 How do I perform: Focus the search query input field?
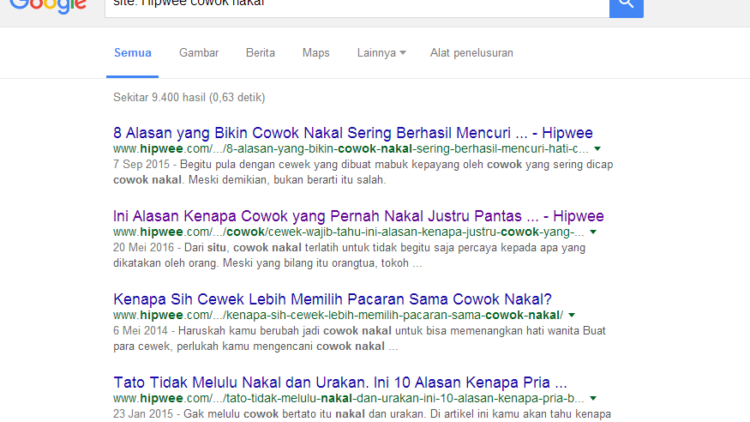357,7
